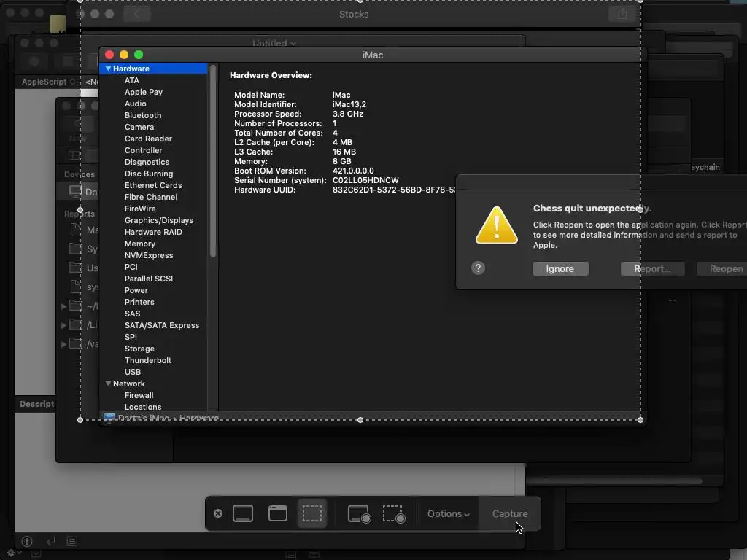Select Printers in the sidebar
The image size is (747, 560).
tap(139, 302)
